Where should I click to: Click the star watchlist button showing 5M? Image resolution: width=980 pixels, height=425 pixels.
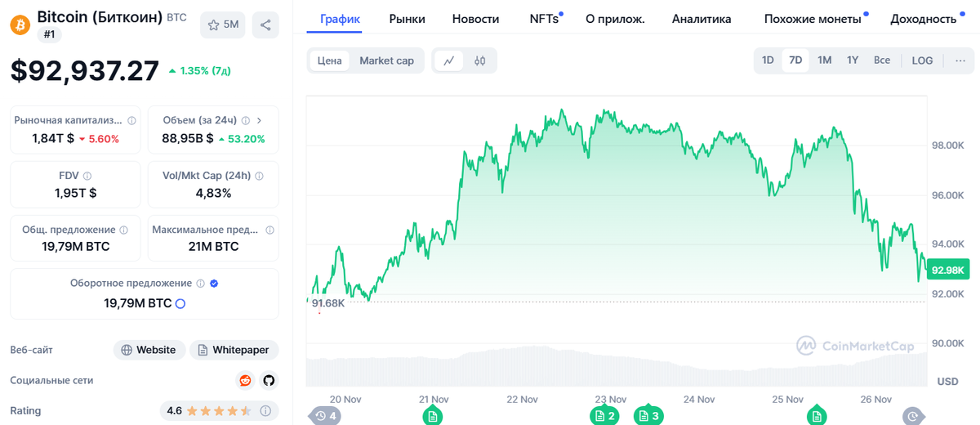tap(222, 25)
